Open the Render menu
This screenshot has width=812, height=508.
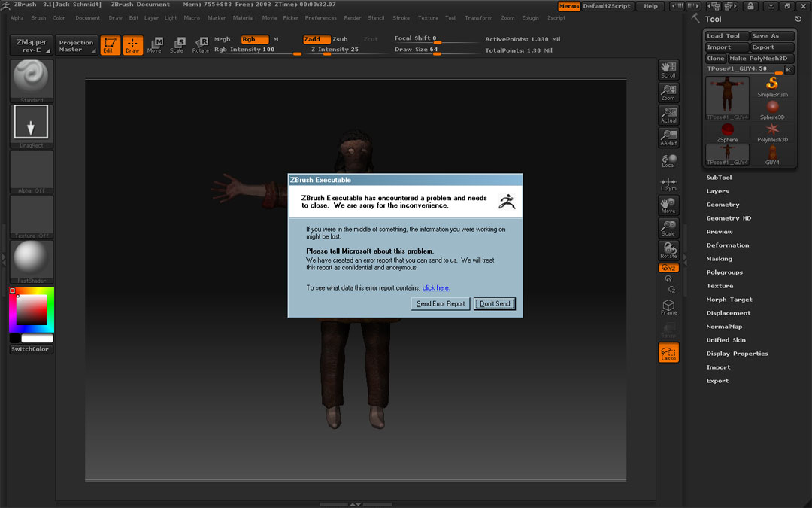(353, 17)
